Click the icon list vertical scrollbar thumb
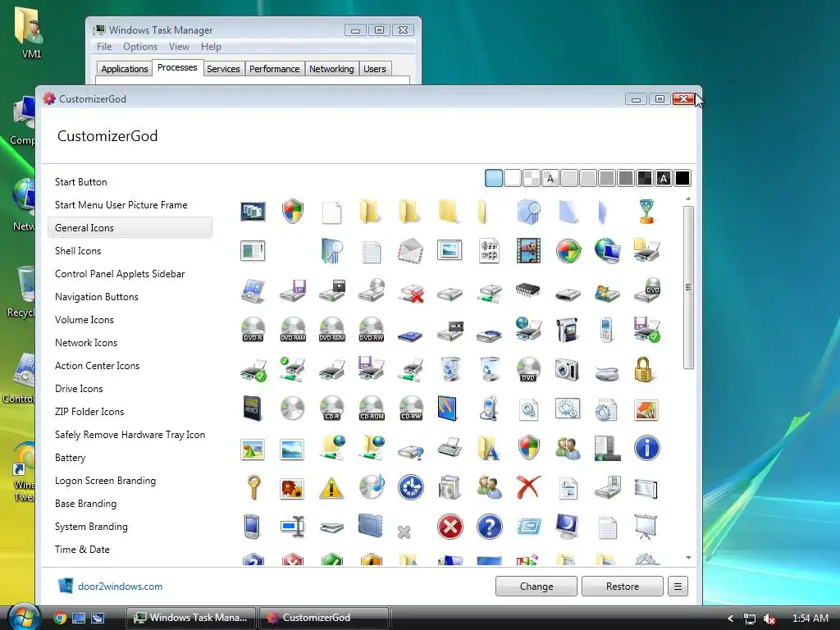 click(688, 288)
